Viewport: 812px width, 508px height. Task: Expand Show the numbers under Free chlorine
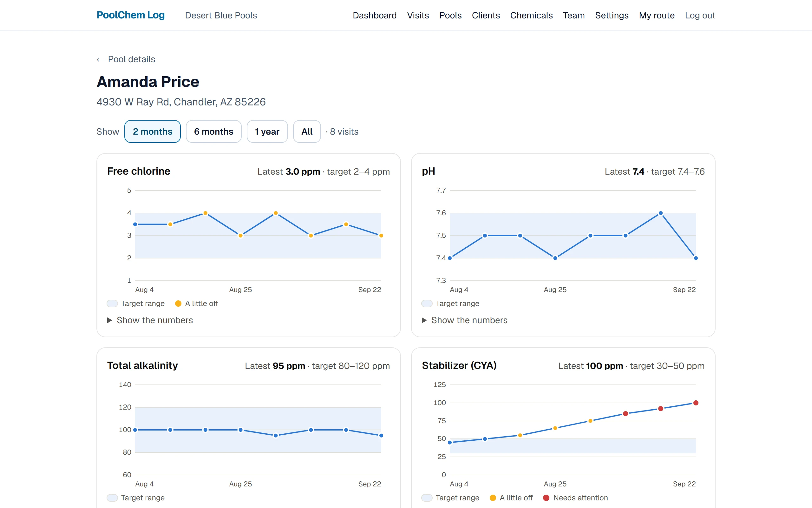(150, 320)
